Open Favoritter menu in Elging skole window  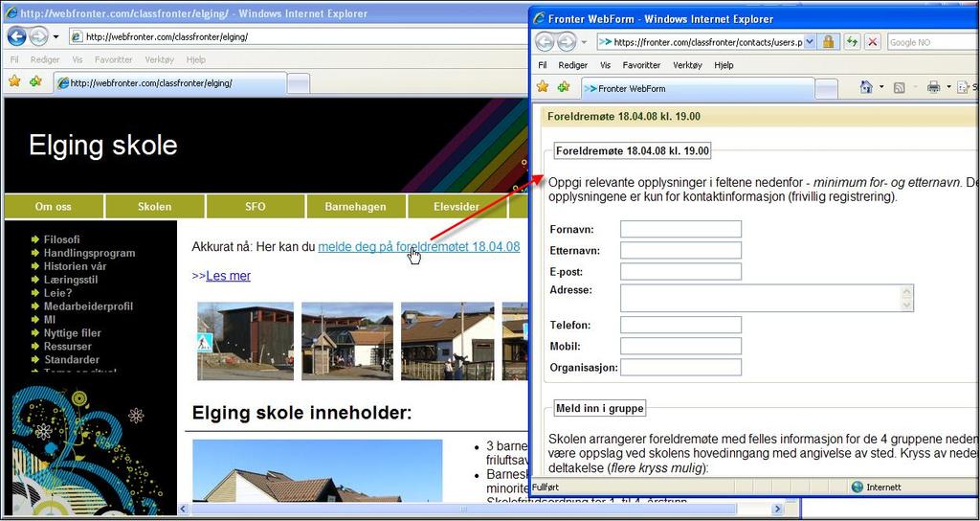tap(114, 59)
